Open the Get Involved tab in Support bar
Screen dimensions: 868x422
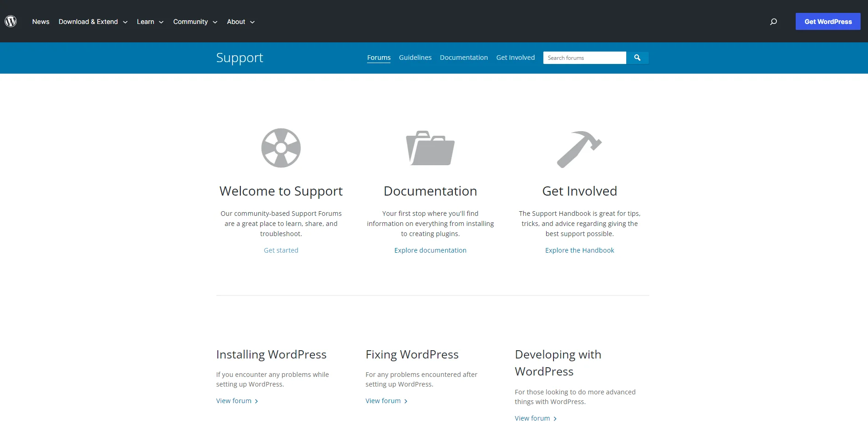coord(515,58)
